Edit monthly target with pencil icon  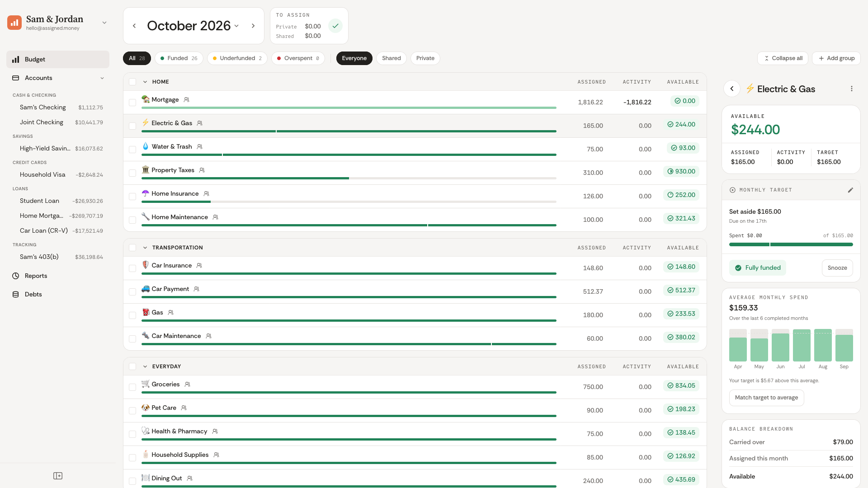[850, 190]
